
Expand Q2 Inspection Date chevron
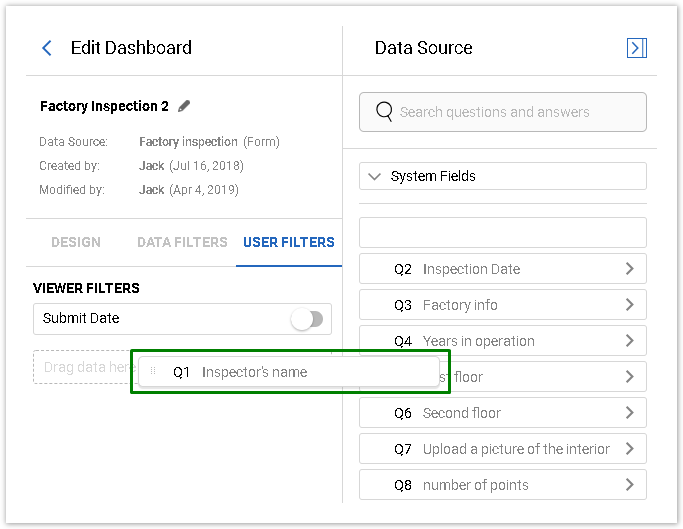629,269
